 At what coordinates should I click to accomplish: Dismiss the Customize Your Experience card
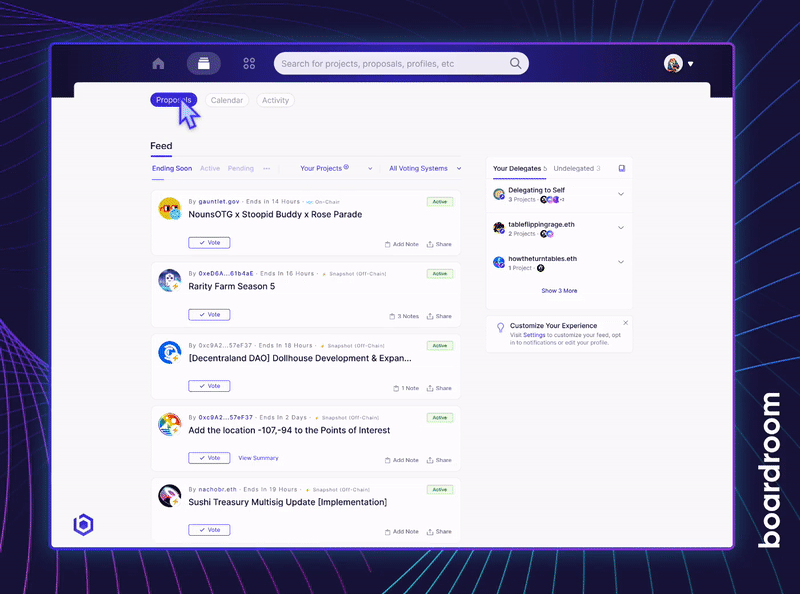(x=625, y=323)
